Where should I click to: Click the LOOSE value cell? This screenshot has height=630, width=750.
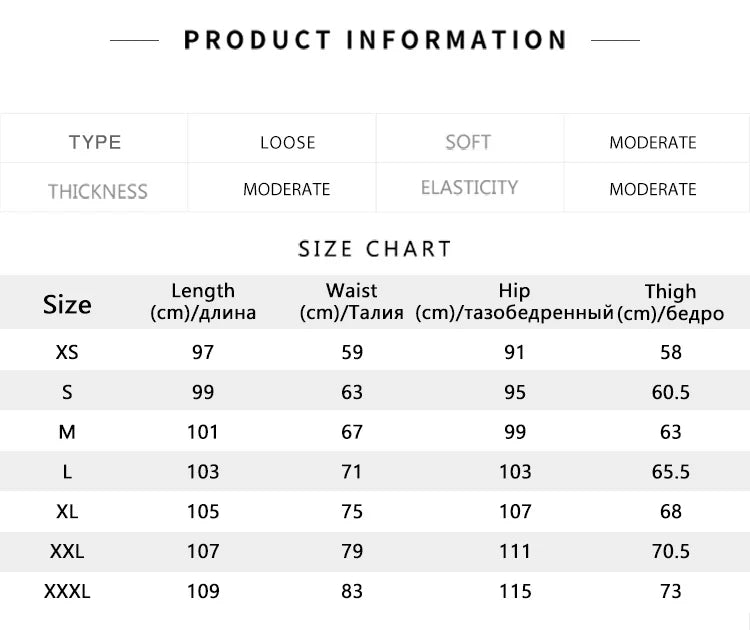click(287, 142)
